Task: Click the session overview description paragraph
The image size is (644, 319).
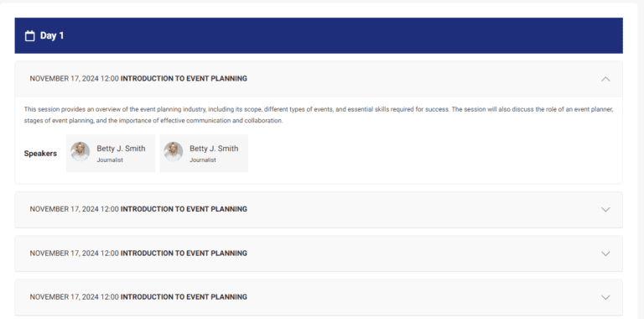Action: click(319, 115)
